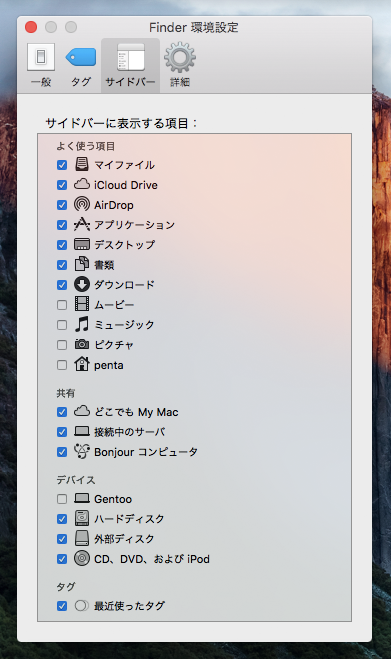Image resolution: width=391 pixels, height=659 pixels.
Task: Click the アプリケーション icon
Action: [82, 224]
